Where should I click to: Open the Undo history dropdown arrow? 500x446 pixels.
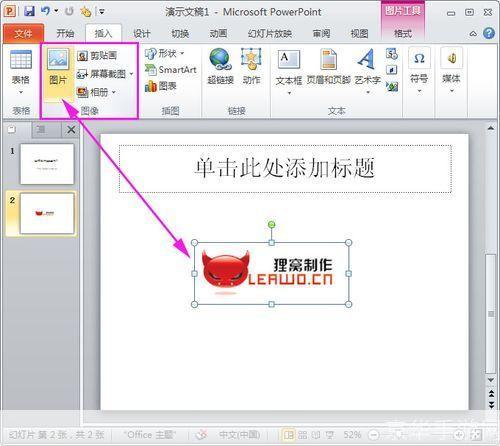[56, 11]
